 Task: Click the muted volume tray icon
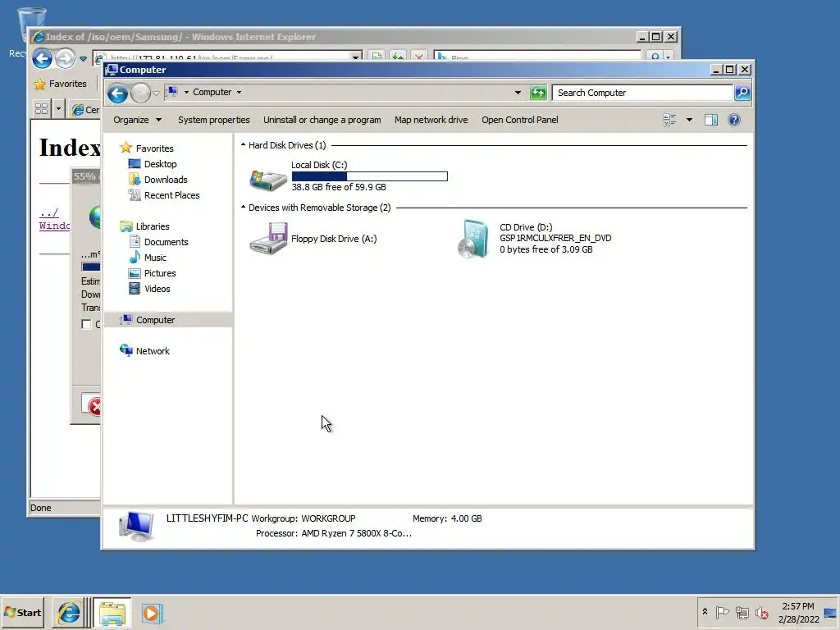point(761,612)
